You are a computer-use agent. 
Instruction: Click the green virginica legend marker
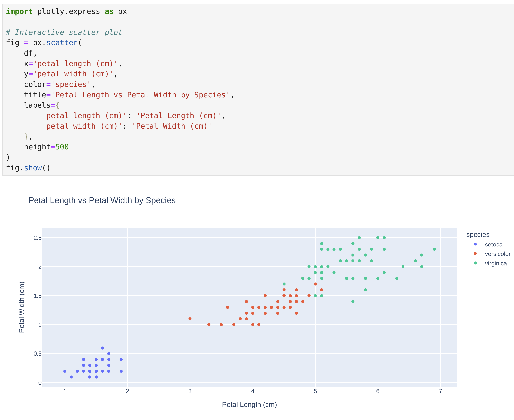pyautogui.click(x=475, y=263)
